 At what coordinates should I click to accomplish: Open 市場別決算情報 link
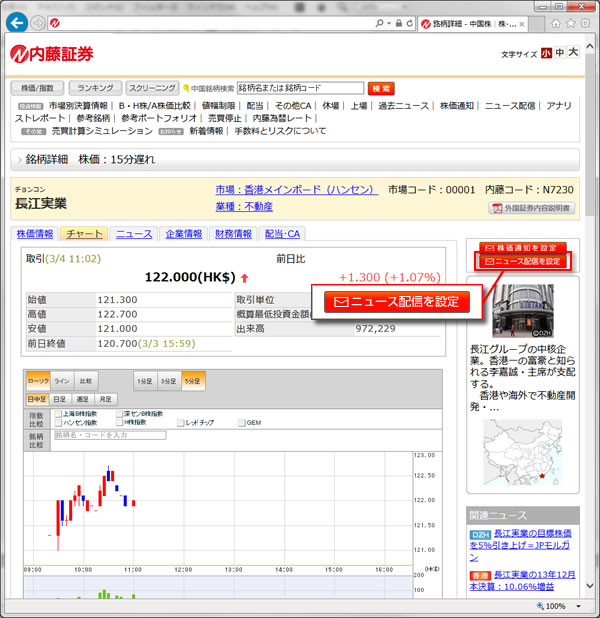pyautogui.click(x=78, y=106)
